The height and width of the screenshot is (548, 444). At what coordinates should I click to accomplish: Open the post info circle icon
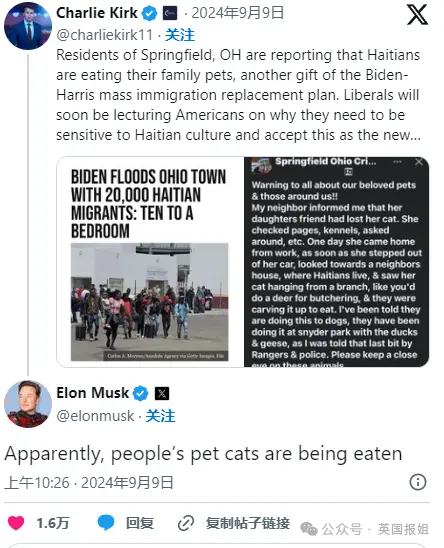coord(418,482)
